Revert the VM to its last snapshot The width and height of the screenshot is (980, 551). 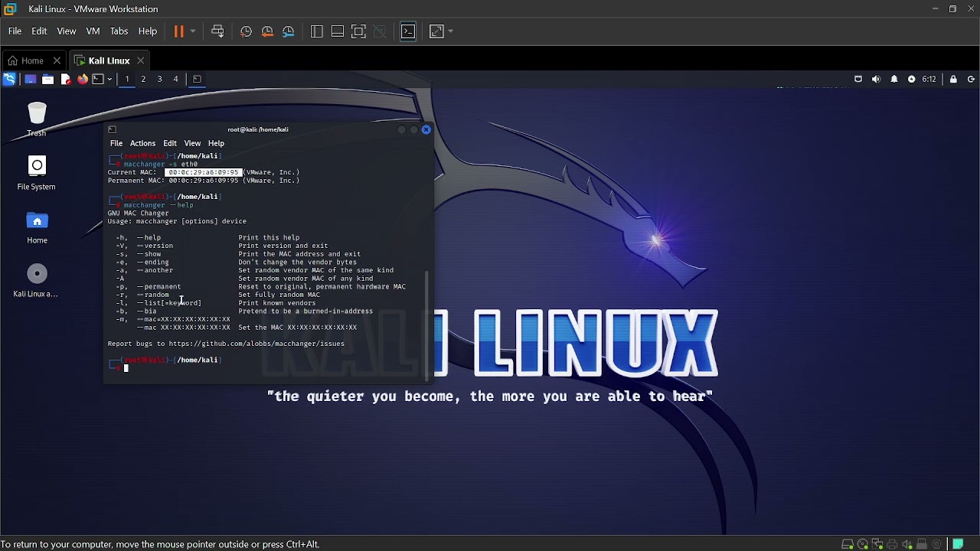click(267, 31)
